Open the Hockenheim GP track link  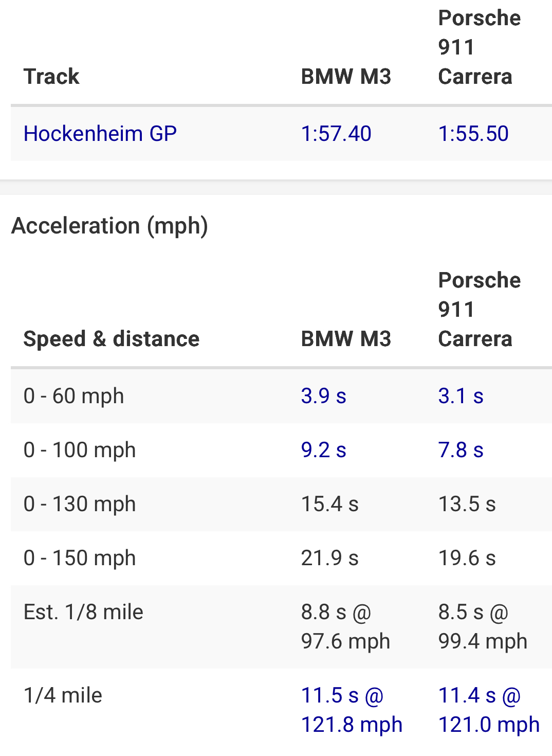pos(100,134)
